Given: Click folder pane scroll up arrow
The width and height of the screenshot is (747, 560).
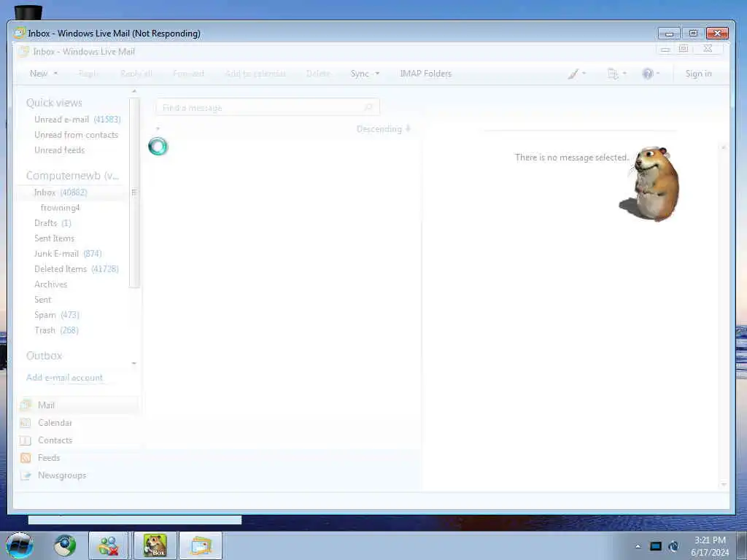Looking at the screenshot, I should click(134, 91).
